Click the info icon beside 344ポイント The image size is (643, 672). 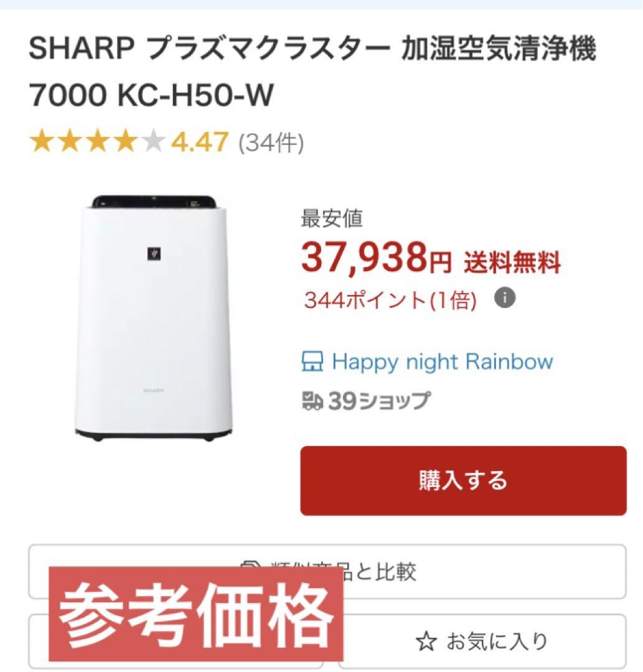point(505,297)
